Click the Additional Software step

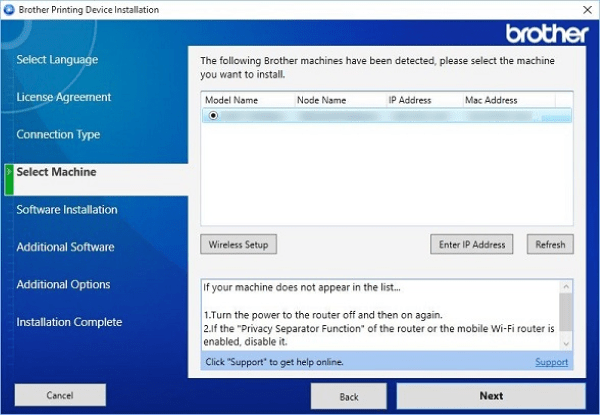tap(65, 247)
